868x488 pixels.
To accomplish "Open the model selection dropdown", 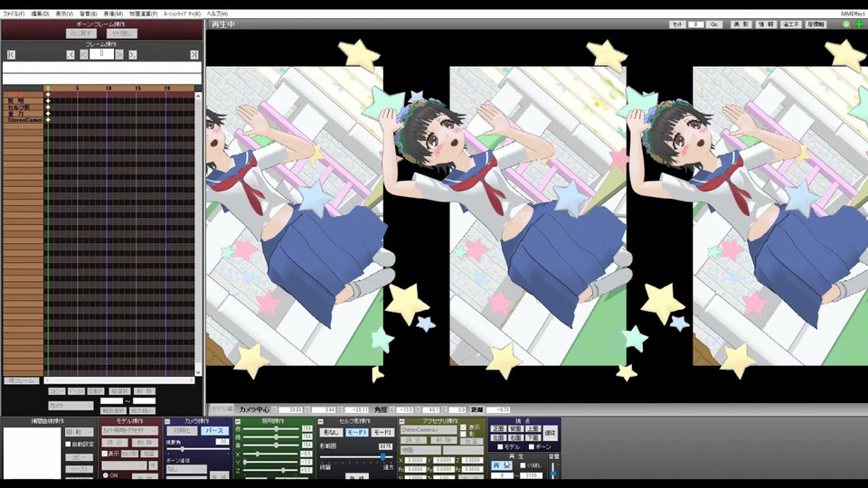I will click(x=129, y=430).
